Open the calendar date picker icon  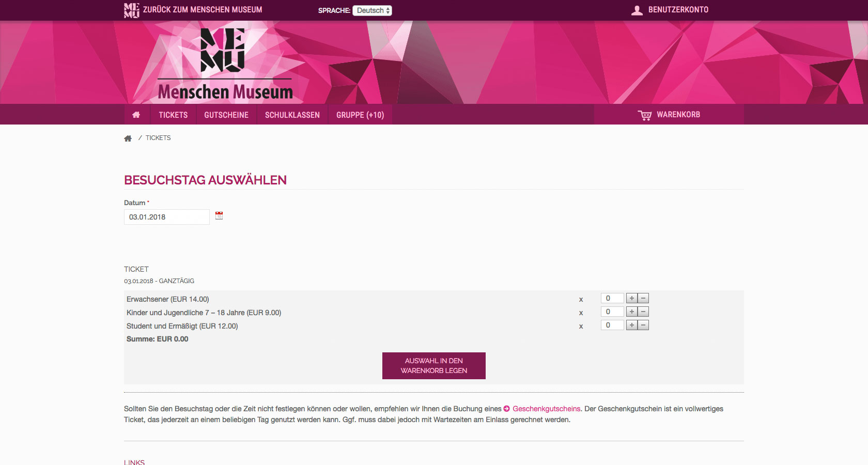point(219,215)
